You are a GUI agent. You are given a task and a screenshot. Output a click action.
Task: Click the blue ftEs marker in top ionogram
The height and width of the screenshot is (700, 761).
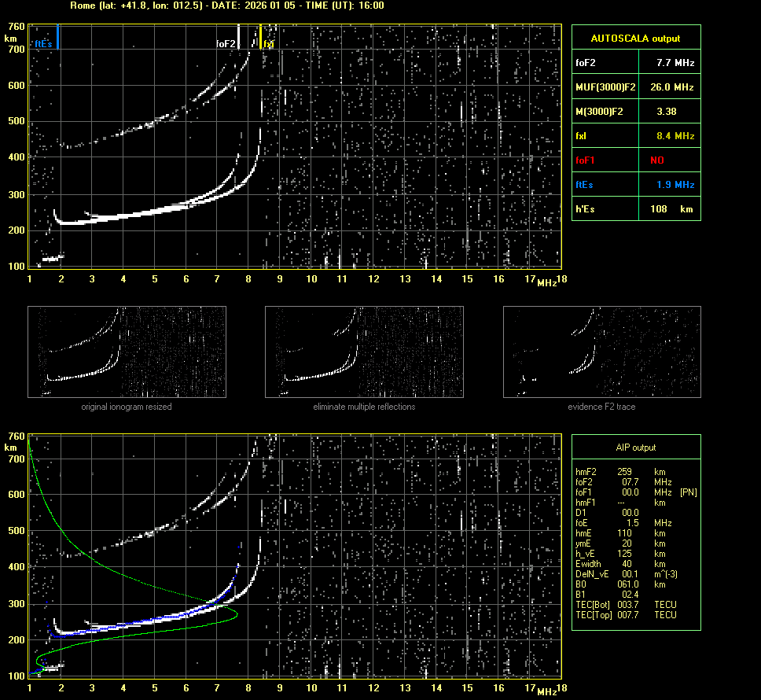point(58,37)
